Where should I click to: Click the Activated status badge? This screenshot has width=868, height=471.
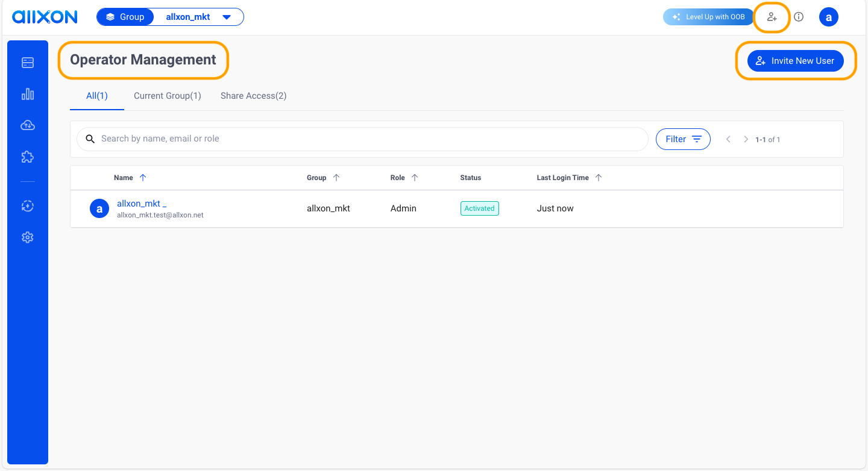pyautogui.click(x=480, y=208)
